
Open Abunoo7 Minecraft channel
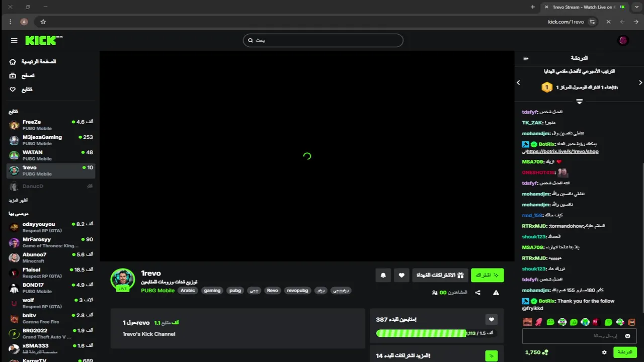click(51, 257)
